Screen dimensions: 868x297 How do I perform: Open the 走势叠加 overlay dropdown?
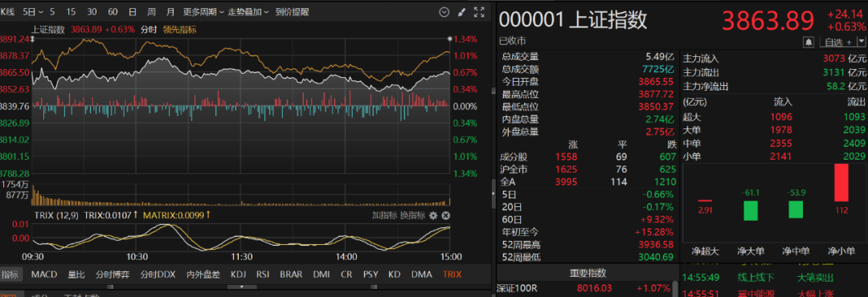pos(248,11)
